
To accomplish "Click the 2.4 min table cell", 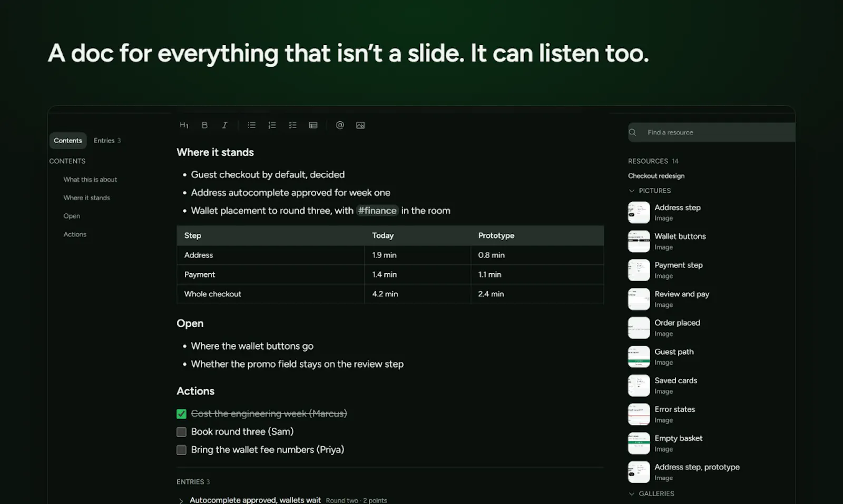I will pos(537,294).
